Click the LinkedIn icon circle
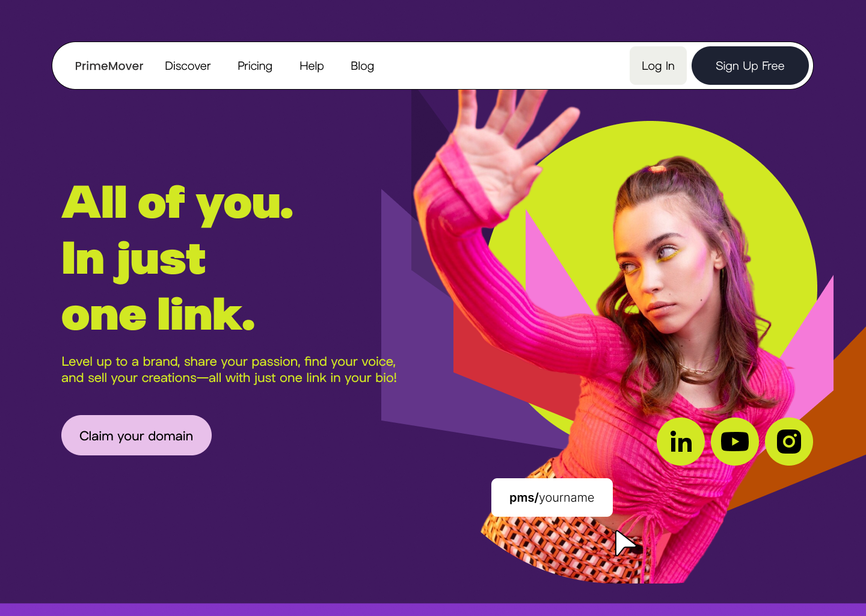This screenshot has width=866, height=616. (x=681, y=442)
